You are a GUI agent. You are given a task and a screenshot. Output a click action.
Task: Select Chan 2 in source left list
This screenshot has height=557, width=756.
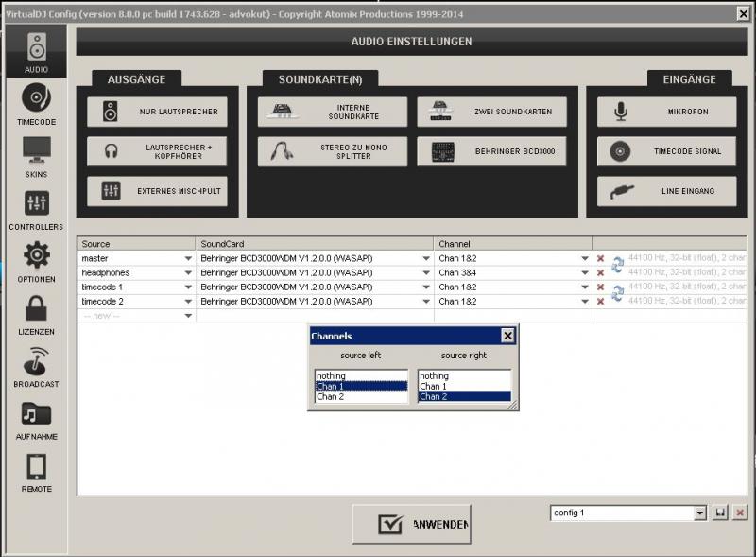click(x=361, y=397)
